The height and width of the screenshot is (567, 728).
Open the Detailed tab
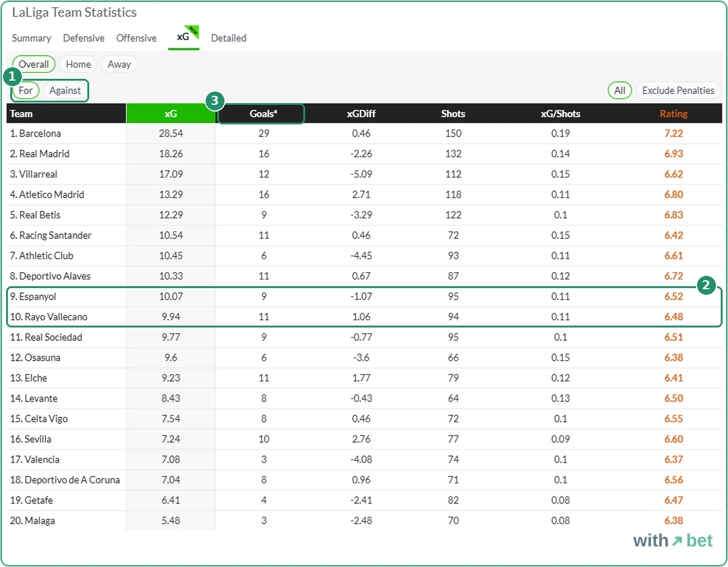point(229,38)
